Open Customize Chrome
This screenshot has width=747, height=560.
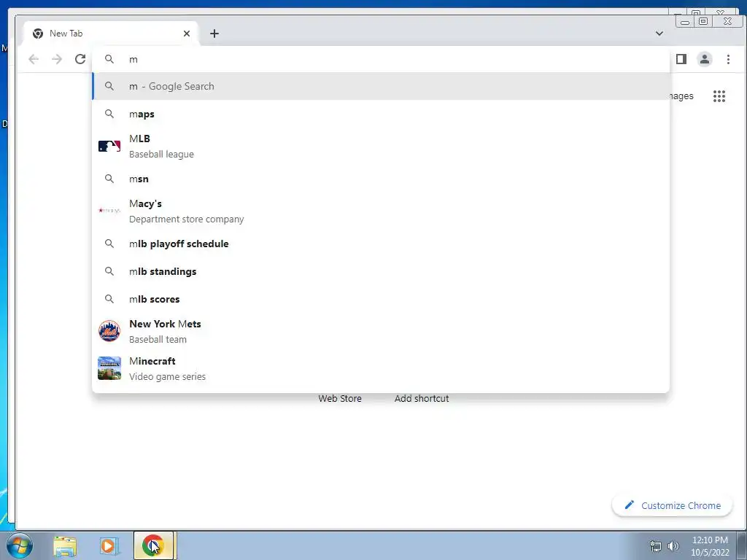coord(672,505)
